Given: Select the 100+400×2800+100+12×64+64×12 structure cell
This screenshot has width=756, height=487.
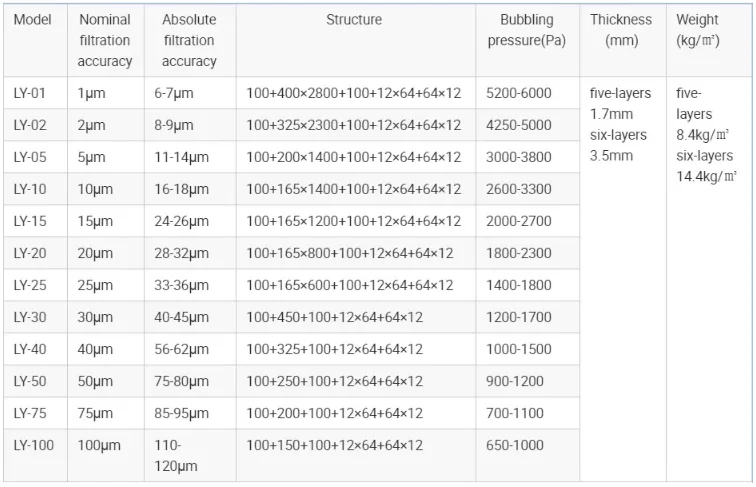Looking at the screenshot, I should pyautogui.click(x=353, y=93).
